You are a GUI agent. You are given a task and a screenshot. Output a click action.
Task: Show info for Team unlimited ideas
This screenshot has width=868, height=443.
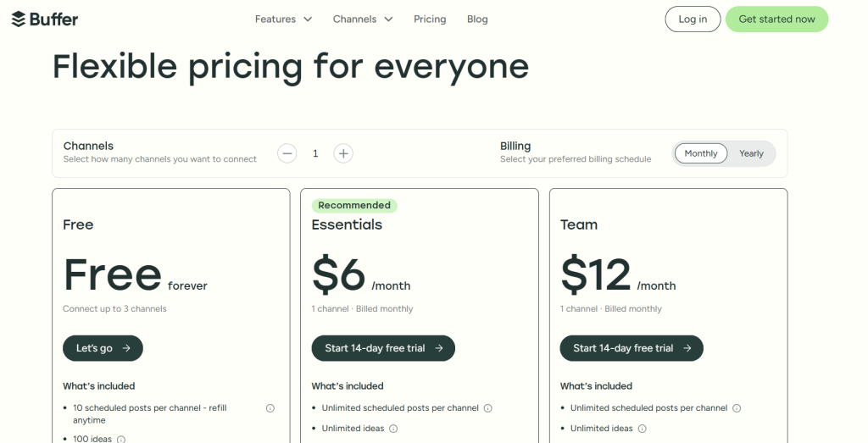643,429
